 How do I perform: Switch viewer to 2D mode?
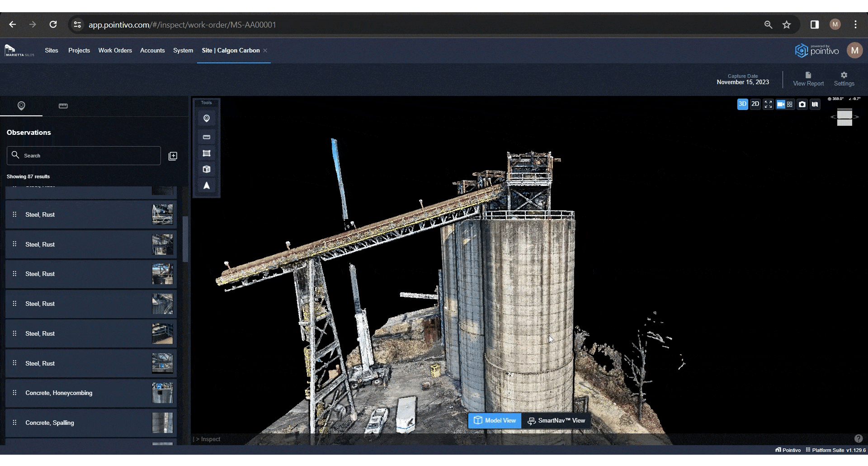[x=755, y=104]
